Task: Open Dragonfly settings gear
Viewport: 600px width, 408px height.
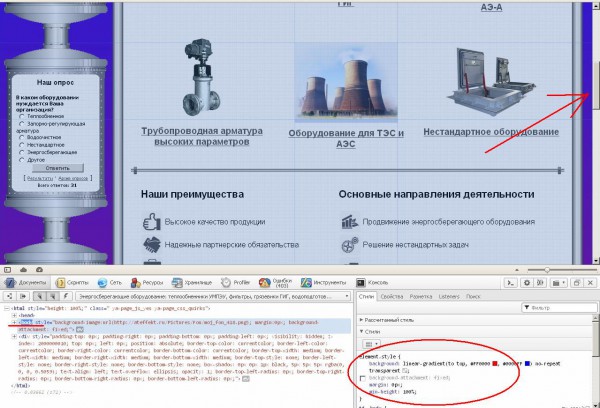Action: (x=527, y=283)
